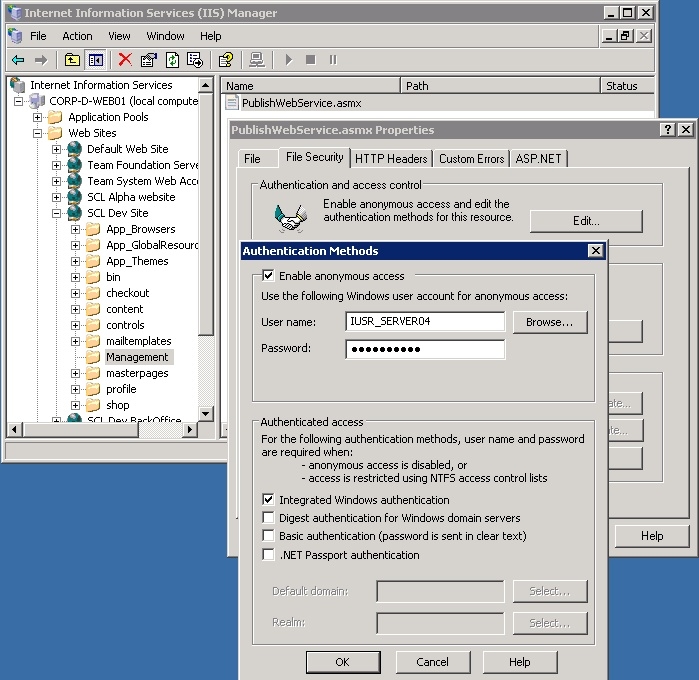Collapse the Web Sites node
The height and width of the screenshot is (680, 699).
[x=37, y=133]
